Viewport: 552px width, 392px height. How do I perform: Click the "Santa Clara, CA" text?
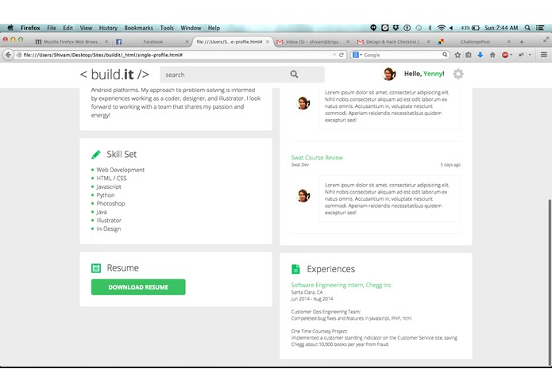[307, 292]
